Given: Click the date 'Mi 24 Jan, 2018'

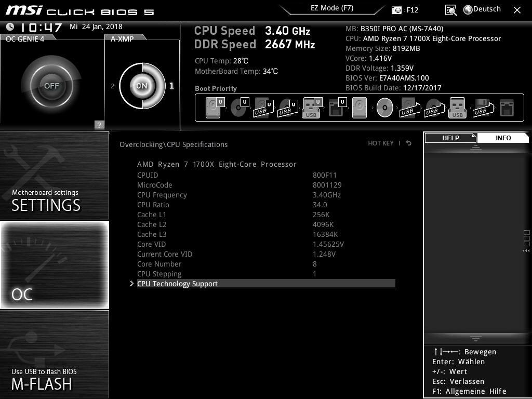Looking at the screenshot, I should pos(96,26).
